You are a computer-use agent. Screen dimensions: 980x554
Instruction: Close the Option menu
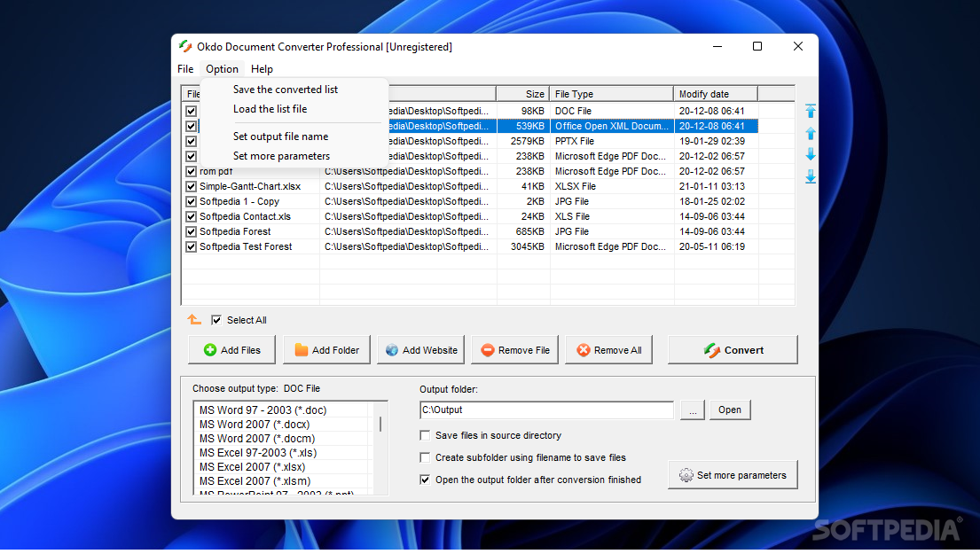tap(222, 69)
